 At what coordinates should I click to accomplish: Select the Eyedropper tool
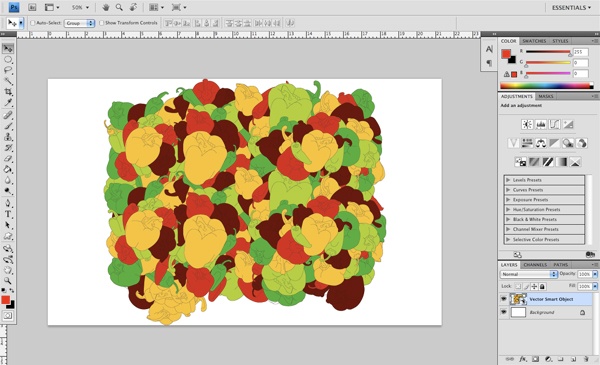(x=8, y=103)
